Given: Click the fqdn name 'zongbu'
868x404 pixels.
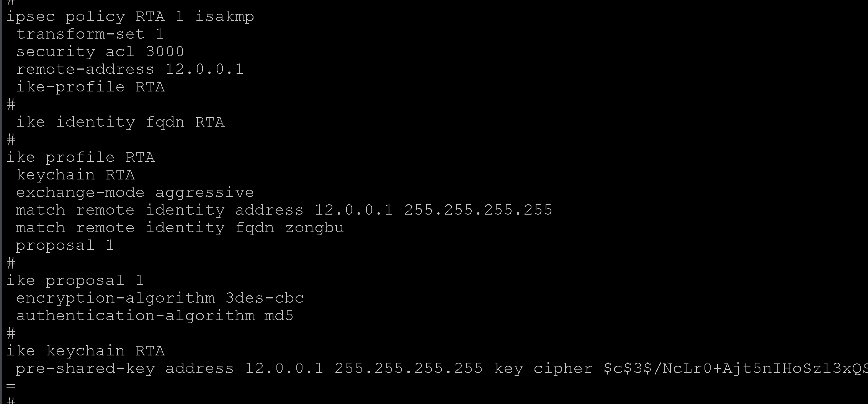Looking at the screenshot, I should pos(315,228).
